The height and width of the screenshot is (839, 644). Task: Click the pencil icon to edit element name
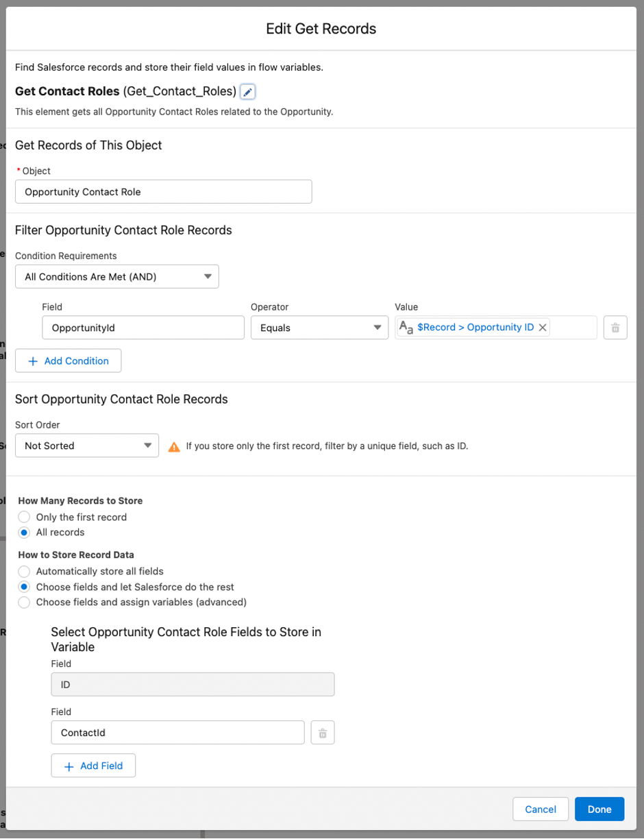click(x=247, y=91)
